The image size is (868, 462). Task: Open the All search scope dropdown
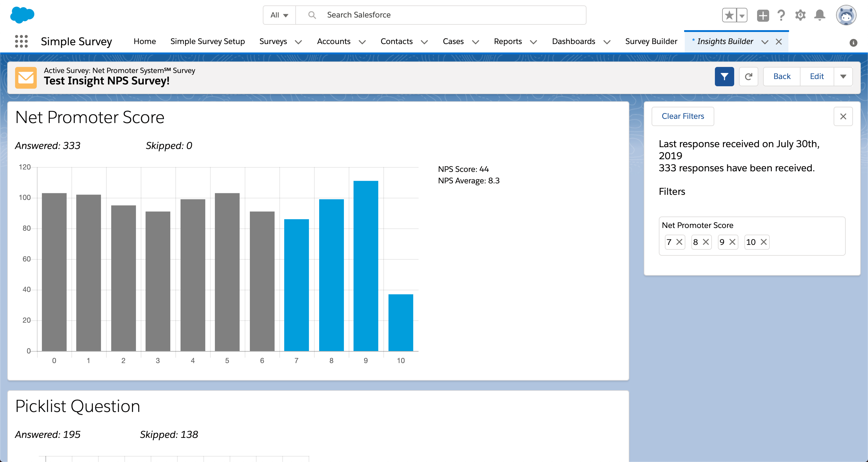[x=279, y=15]
